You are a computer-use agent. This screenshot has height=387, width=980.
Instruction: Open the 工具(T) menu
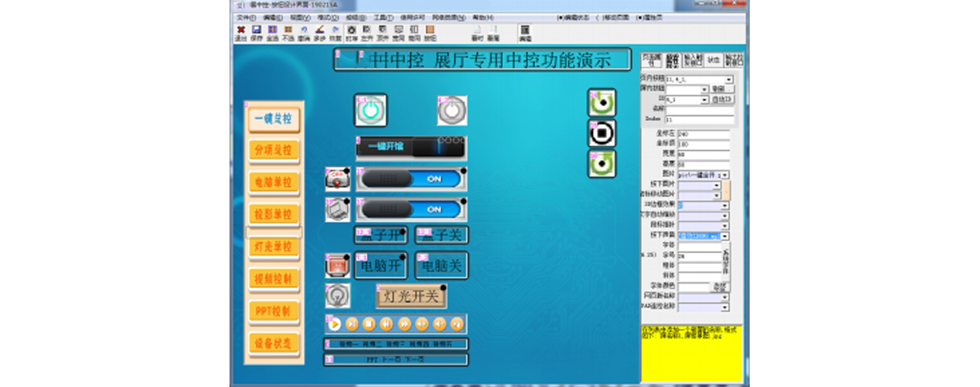(383, 17)
